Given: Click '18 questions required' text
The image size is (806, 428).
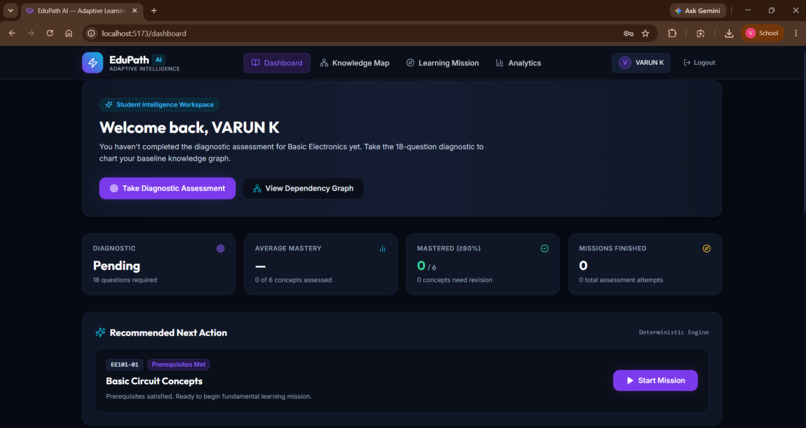Looking at the screenshot, I should [x=125, y=280].
